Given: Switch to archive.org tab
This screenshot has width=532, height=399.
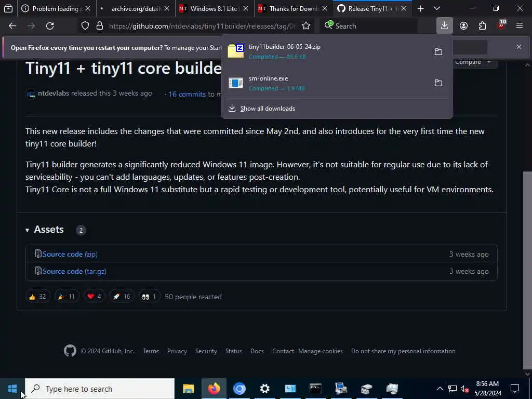Looking at the screenshot, I should pyautogui.click(x=131, y=8).
